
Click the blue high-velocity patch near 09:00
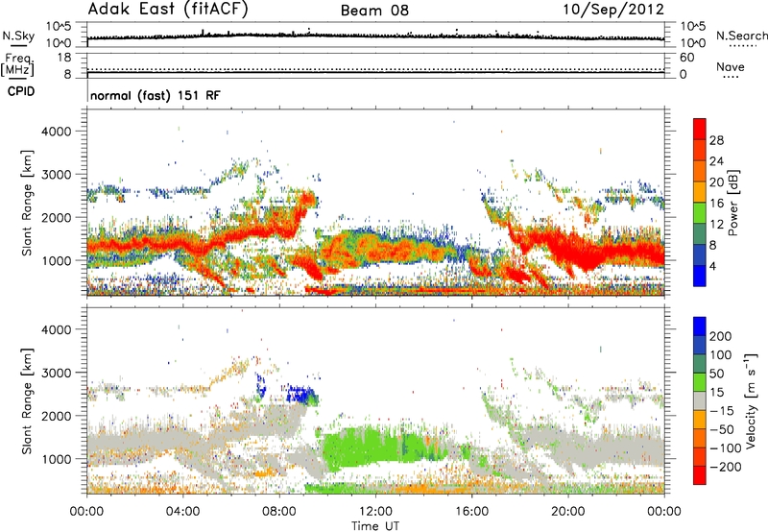pyautogui.click(x=300, y=394)
